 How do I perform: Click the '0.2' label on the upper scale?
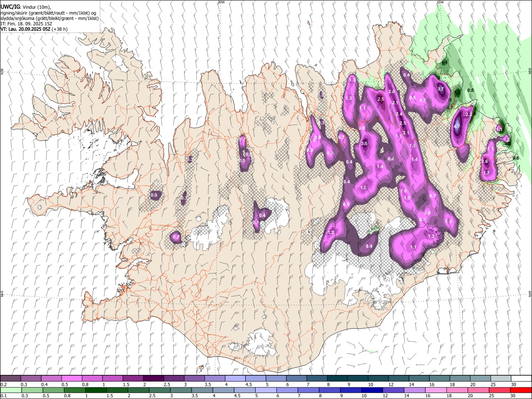(x=3, y=384)
